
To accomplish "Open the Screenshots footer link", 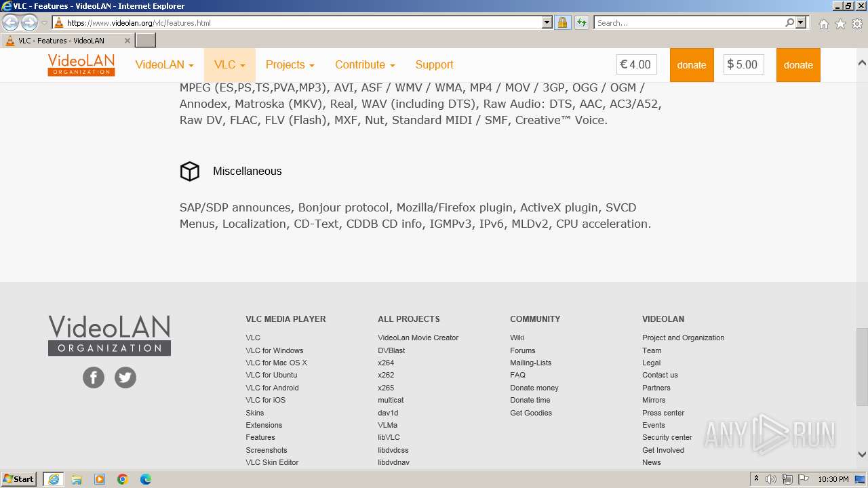I will pos(267,450).
